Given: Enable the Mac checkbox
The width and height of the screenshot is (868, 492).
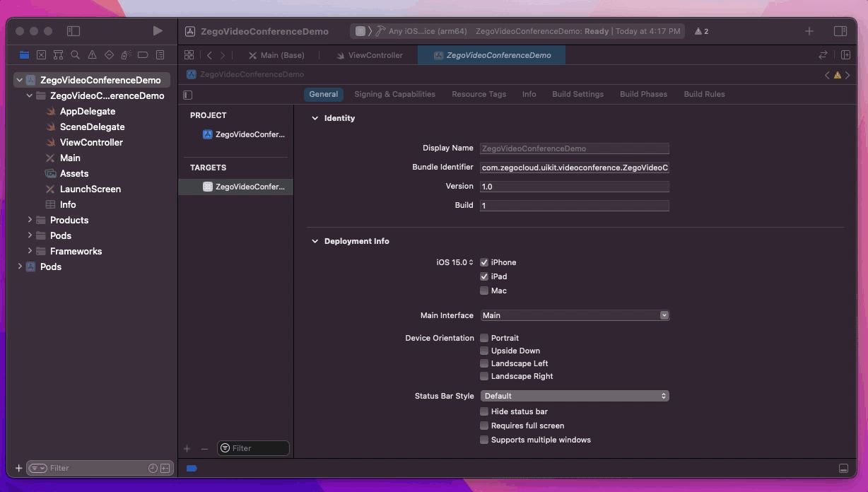Looking at the screenshot, I should pos(484,291).
